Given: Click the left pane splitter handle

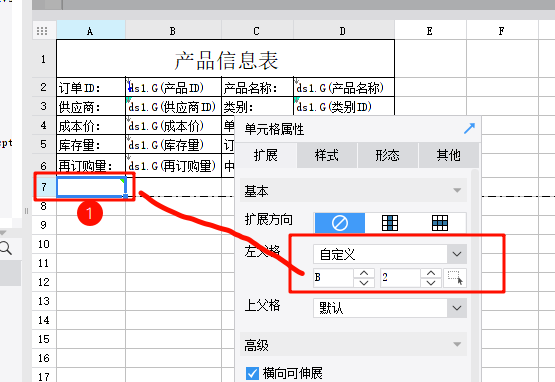Looking at the screenshot, I should pyautogui.click(x=26, y=211).
